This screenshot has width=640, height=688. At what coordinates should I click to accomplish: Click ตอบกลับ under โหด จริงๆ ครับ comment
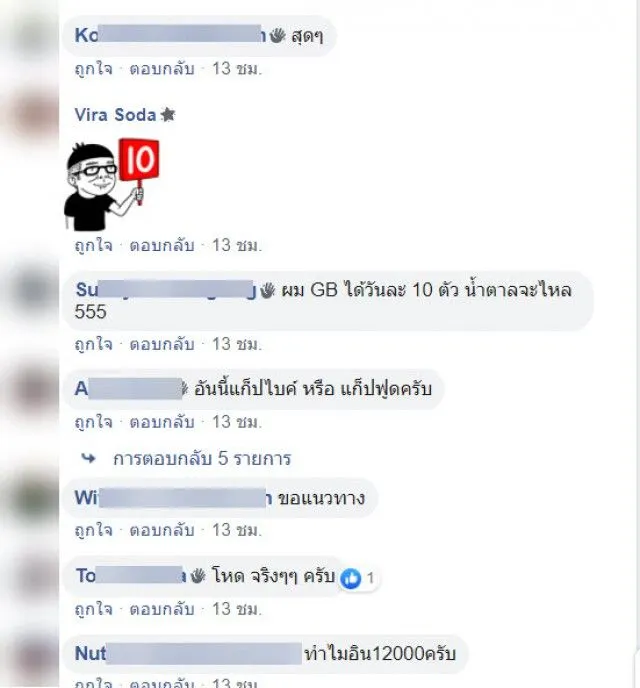[162, 610]
